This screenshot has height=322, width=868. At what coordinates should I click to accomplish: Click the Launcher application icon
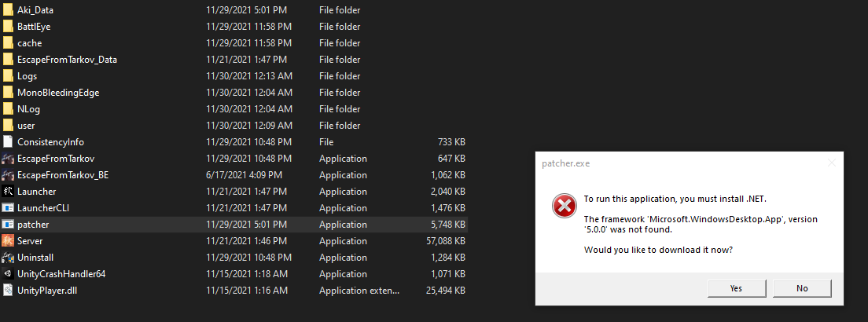click(x=8, y=192)
